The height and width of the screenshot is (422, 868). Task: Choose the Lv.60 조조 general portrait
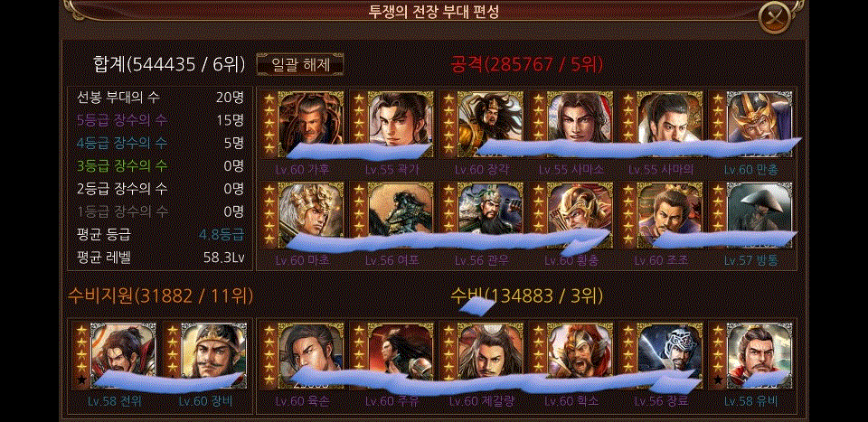tap(662, 215)
